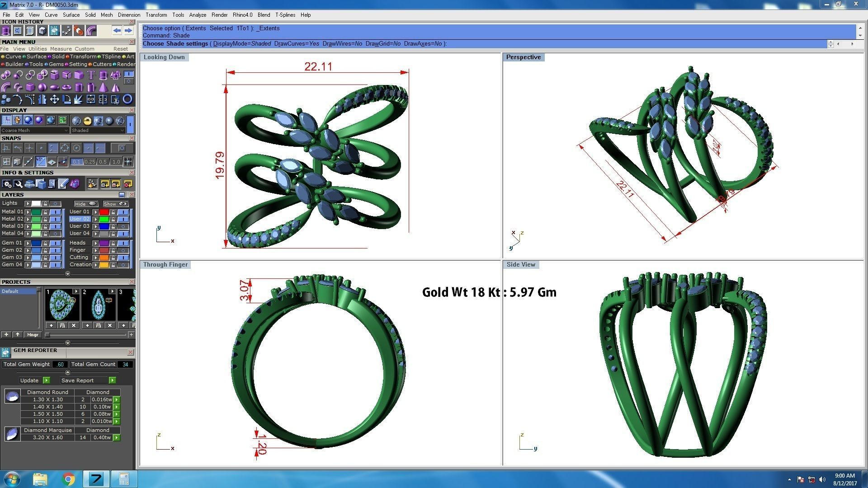This screenshot has width=868, height=488.
Task: Open project 1 thumbnail arrow menu
Action: click(x=75, y=292)
